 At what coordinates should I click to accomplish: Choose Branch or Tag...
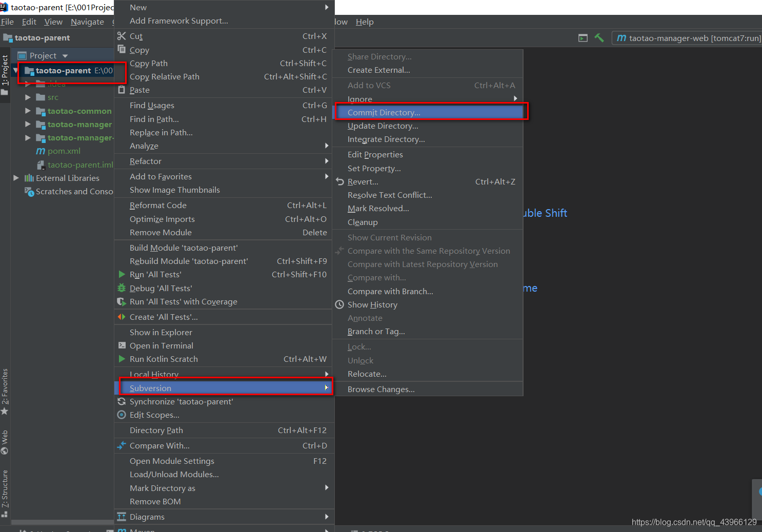[x=428, y=331]
